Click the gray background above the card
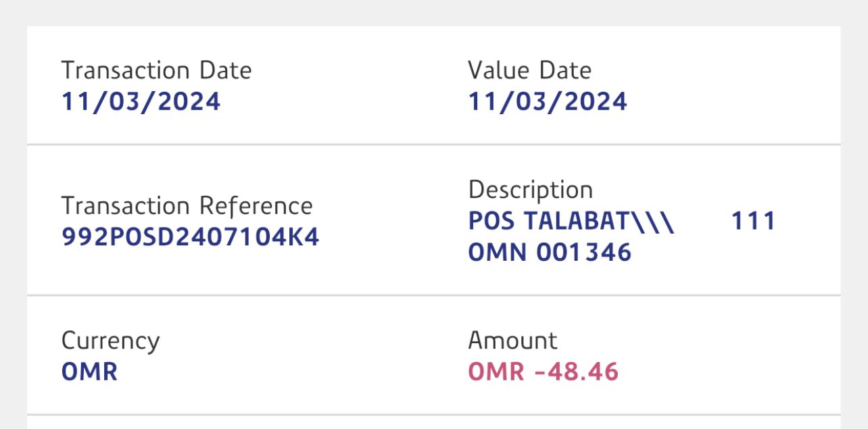Image resolution: width=868 pixels, height=429 pixels. click(433, 12)
